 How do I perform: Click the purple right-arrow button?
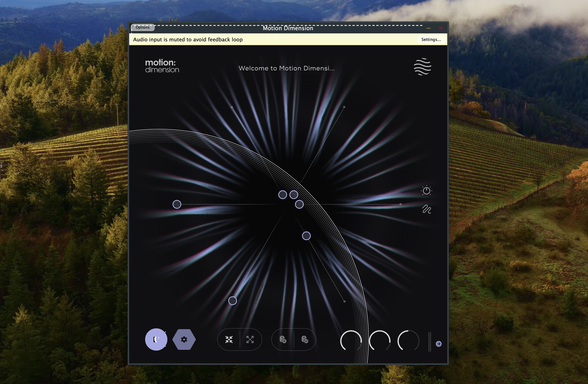(x=439, y=344)
